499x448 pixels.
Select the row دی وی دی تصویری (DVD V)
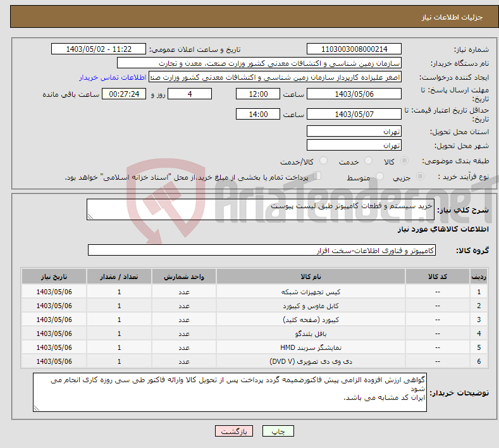tap(255, 361)
